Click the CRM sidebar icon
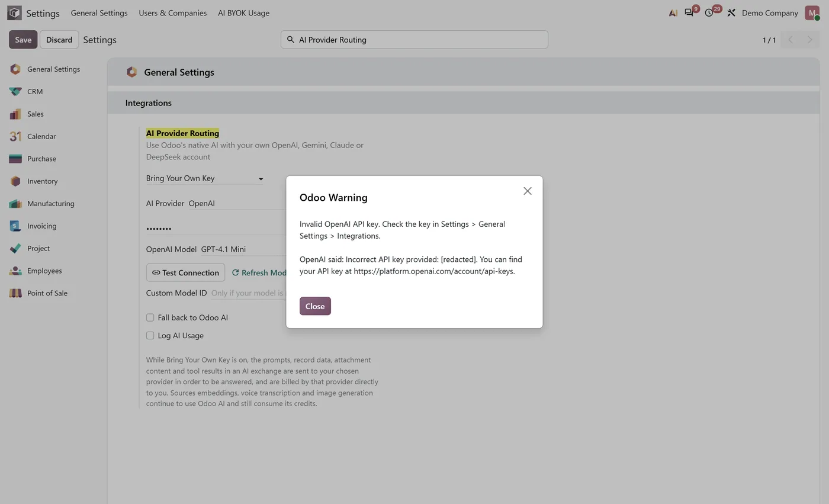The width and height of the screenshot is (829, 504). coord(15,91)
